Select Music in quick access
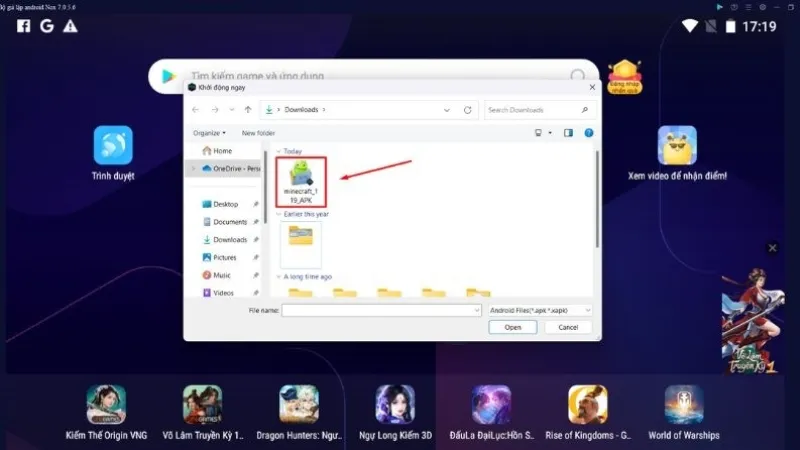800x450 pixels. point(221,276)
